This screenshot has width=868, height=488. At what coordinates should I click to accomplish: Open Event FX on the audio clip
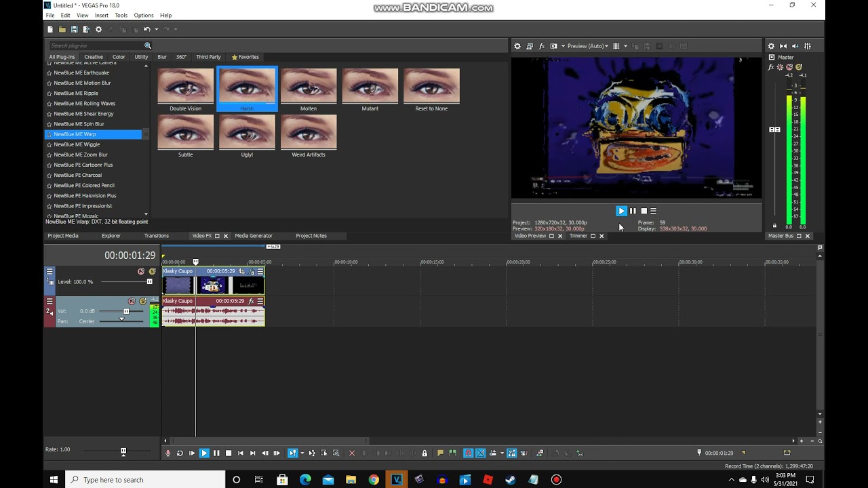point(251,301)
